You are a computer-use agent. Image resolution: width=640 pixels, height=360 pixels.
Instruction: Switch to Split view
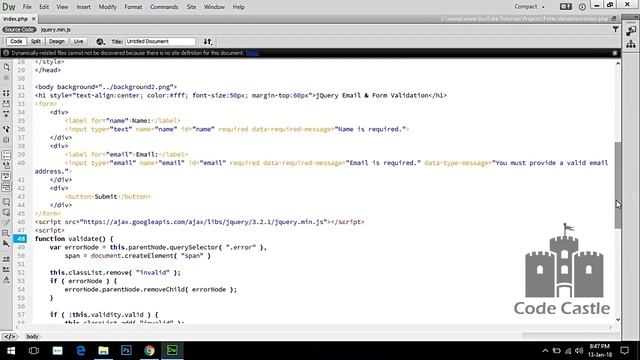click(x=36, y=42)
